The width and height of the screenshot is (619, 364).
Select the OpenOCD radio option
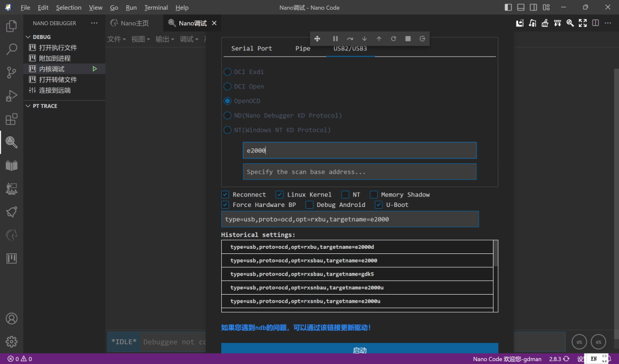pyautogui.click(x=228, y=101)
